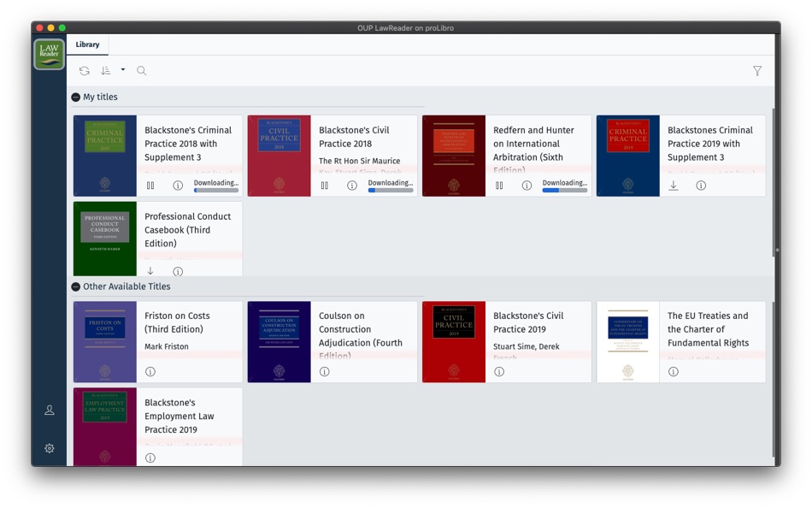Open Redfern and Hunter book cover
The image size is (812, 508).
pos(454,156)
